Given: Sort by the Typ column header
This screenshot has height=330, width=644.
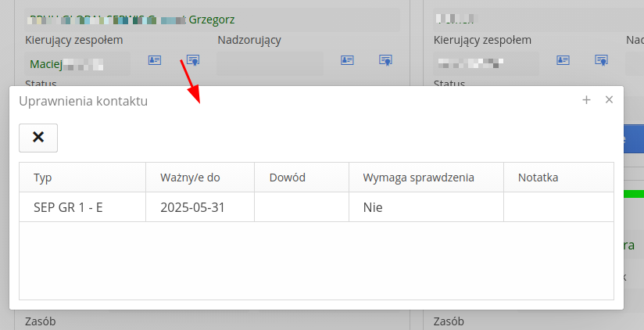Looking at the screenshot, I should point(82,178).
